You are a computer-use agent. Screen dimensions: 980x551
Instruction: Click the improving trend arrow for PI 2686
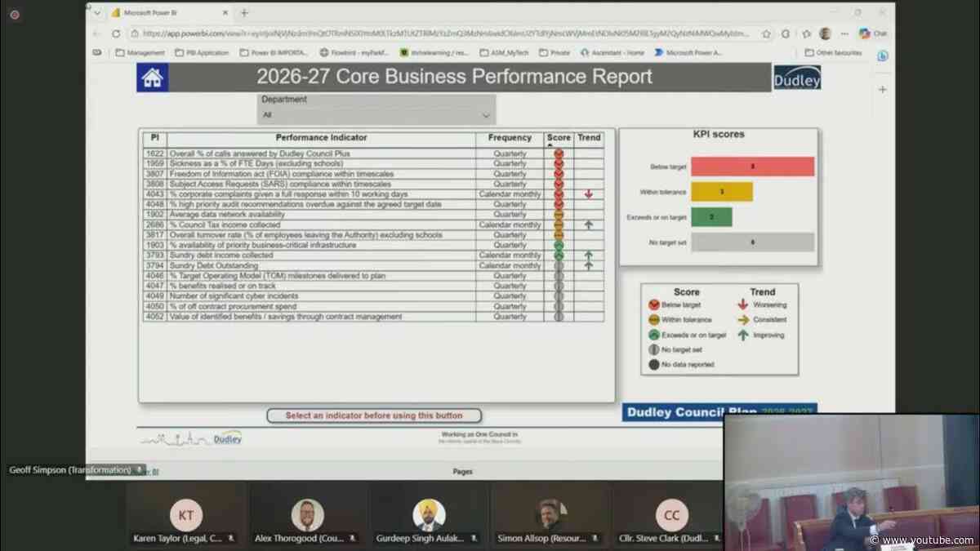point(588,224)
